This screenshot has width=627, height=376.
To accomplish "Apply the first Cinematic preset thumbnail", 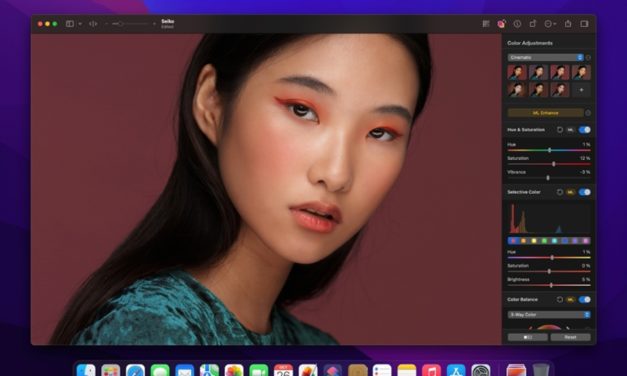I will [x=517, y=72].
